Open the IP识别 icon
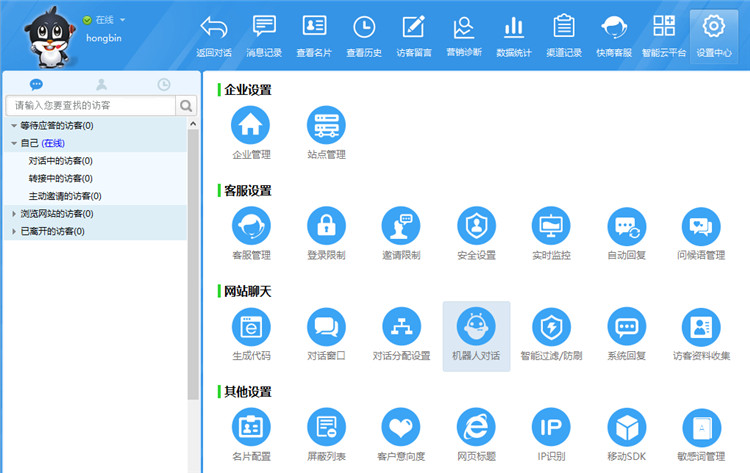Image resolution: width=750 pixels, height=473 pixels. point(551,428)
